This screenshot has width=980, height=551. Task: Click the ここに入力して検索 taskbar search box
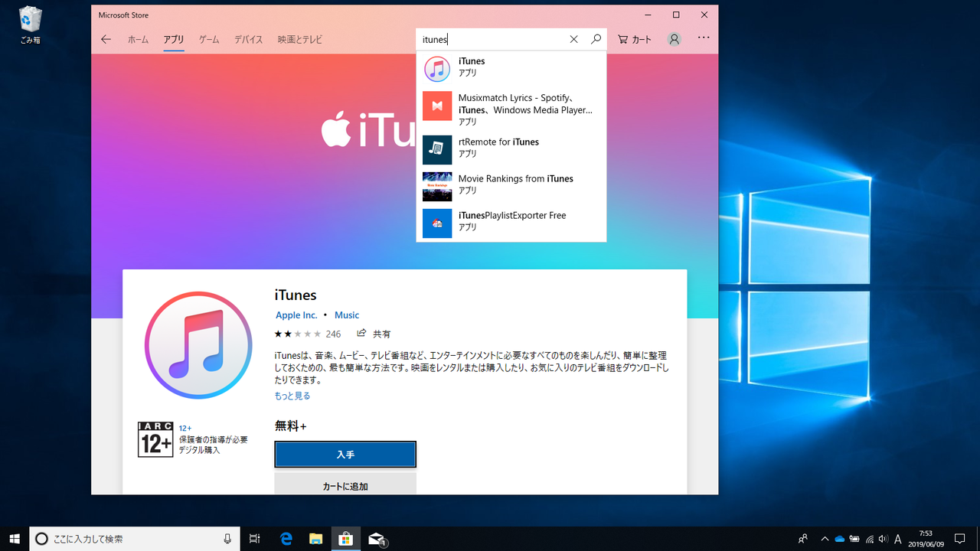pyautogui.click(x=134, y=539)
